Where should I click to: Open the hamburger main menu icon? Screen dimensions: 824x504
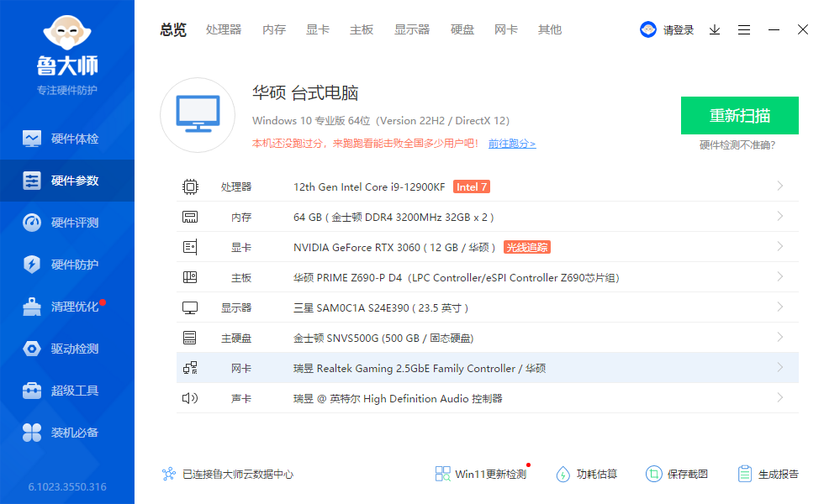pyautogui.click(x=744, y=29)
